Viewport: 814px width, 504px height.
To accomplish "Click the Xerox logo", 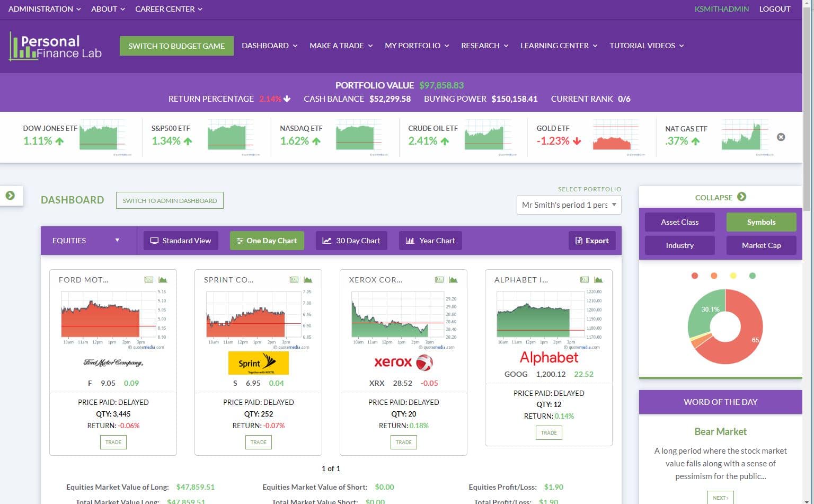I will pos(403,362).
